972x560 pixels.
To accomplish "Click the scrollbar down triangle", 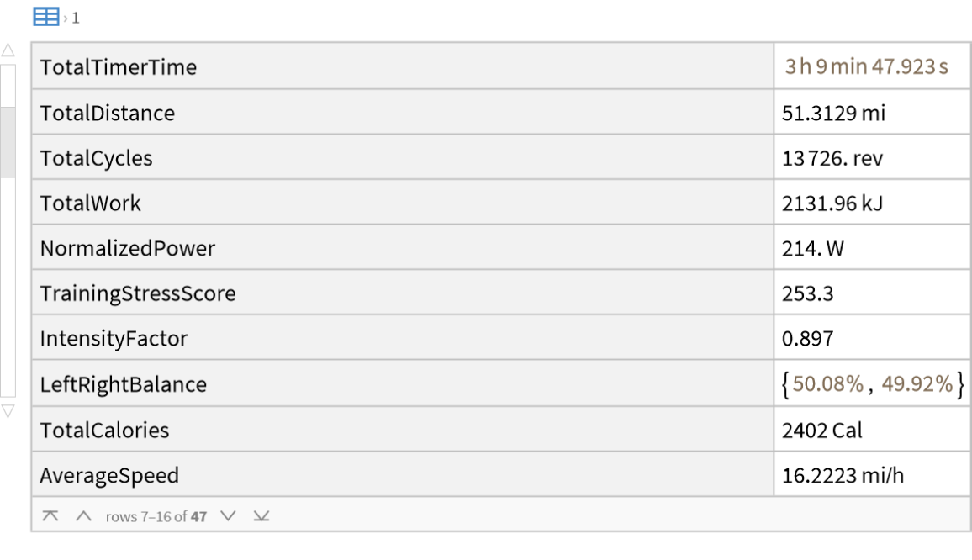I will point(8,411).
